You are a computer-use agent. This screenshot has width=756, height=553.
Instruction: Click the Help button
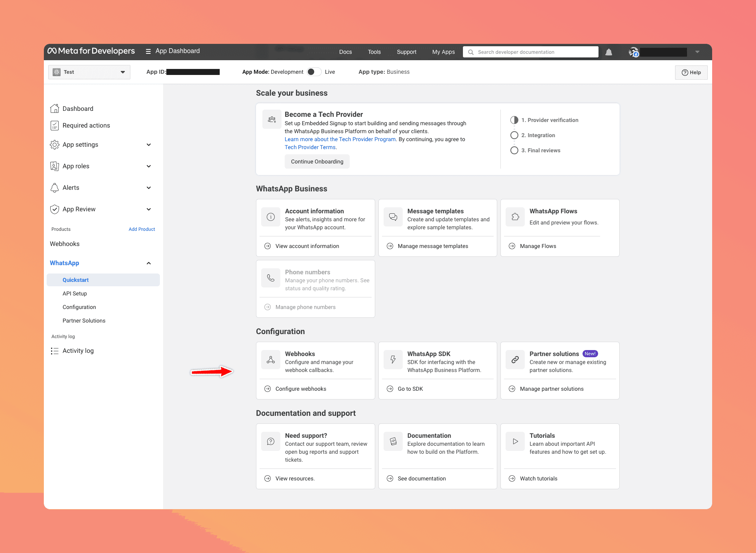point(691,73)
